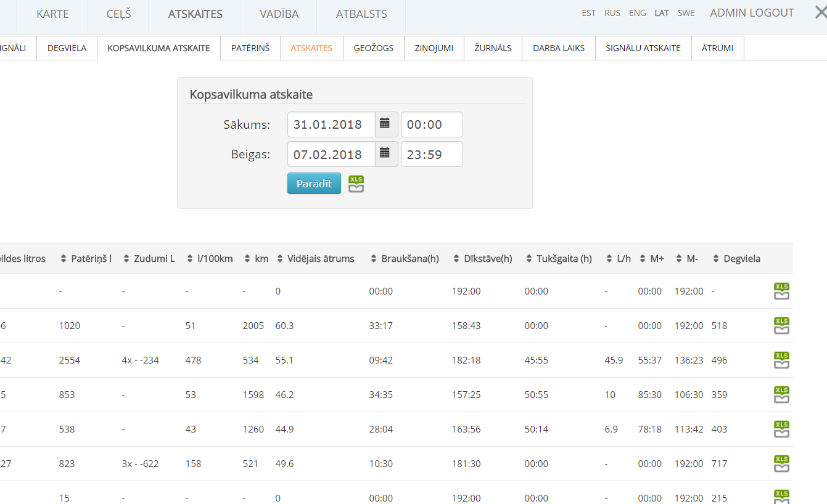Switch to the Ģeožogs tab
The height and width of the screenshot is (504, 827).
(x=373, y=48)
